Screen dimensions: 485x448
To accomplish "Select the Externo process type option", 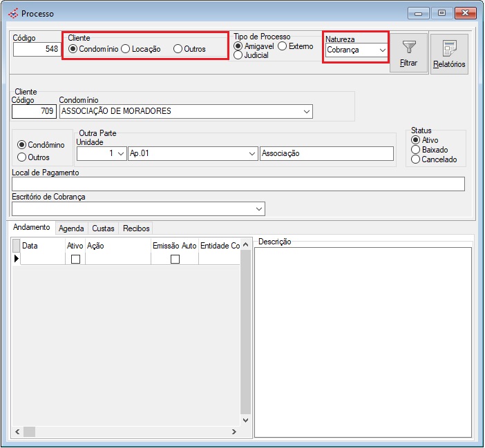I will pyautogui.click(x=283, y=46).
